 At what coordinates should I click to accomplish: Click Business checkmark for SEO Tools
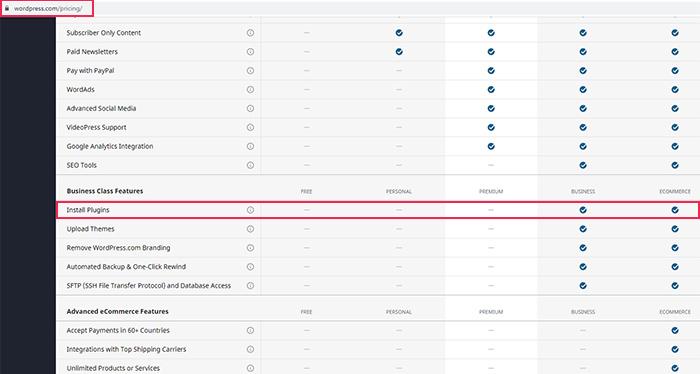coord(583,165)
